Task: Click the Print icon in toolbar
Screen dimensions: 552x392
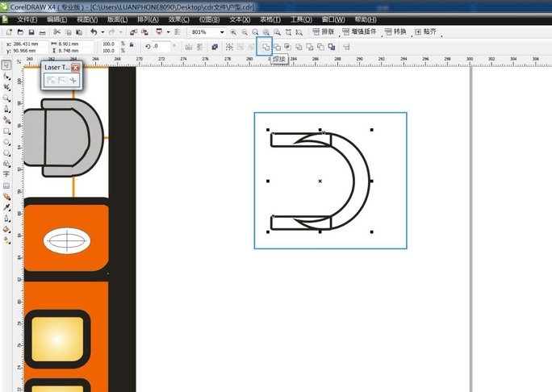Action: tap(42, 31)
